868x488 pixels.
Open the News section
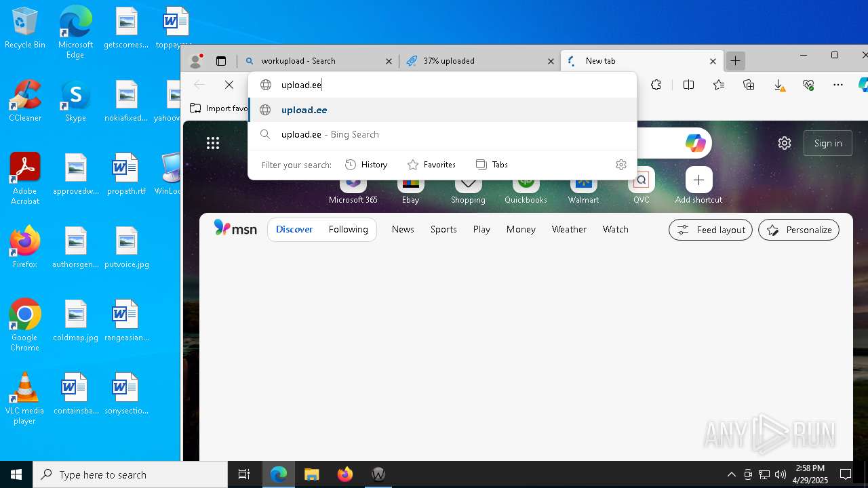(403, 229)
